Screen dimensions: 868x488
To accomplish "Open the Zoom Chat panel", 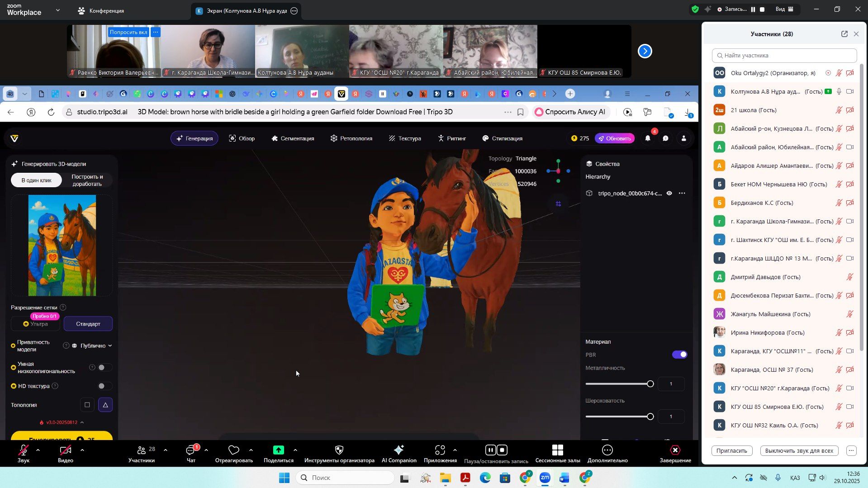I will [x=191, y=454].
